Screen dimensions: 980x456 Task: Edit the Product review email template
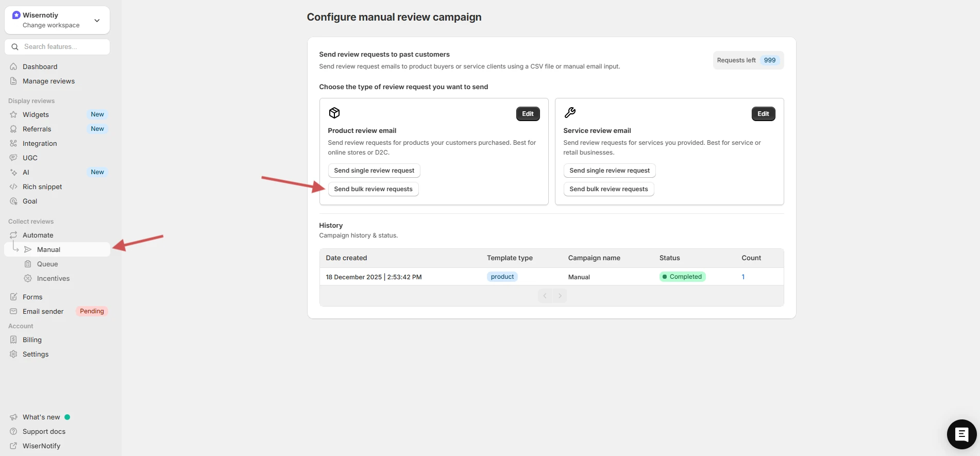point(528,114)
